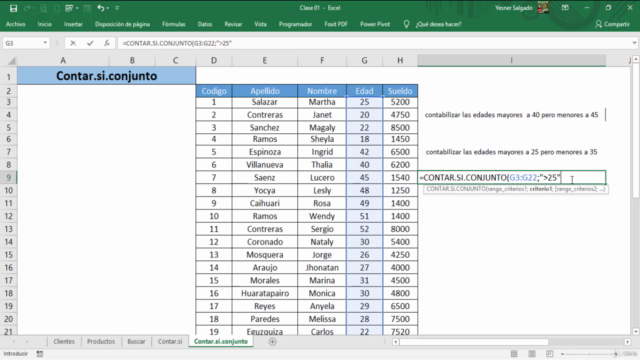Click the horizontal scrollbar right arrow

(627, 342)
